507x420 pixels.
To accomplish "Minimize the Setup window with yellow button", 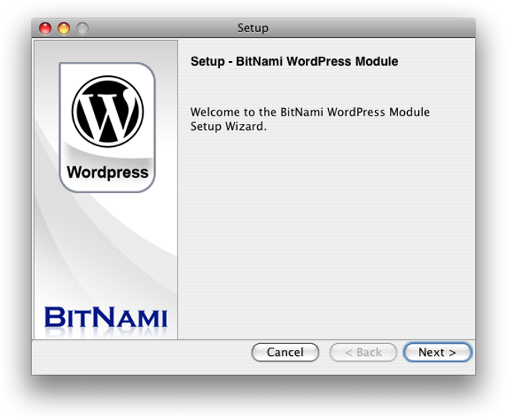I will point(63,28).
